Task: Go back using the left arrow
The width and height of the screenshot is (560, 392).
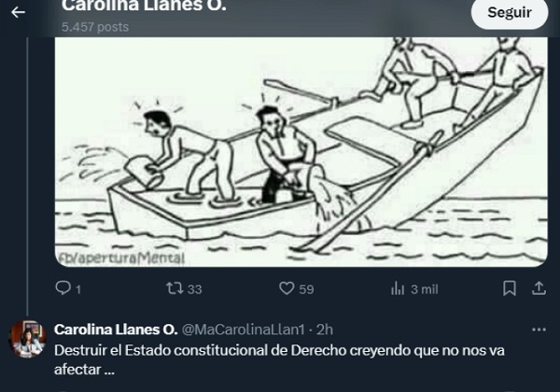Action: tap(19, 12)
